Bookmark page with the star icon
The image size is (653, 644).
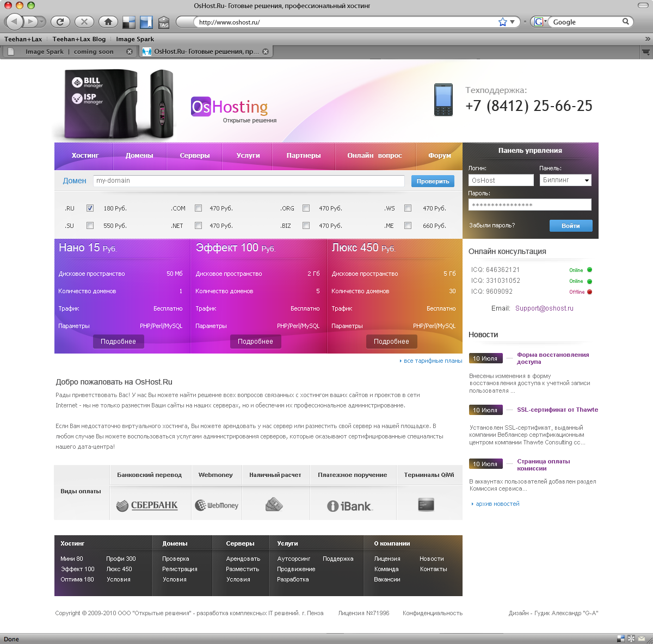click(502, 22)
